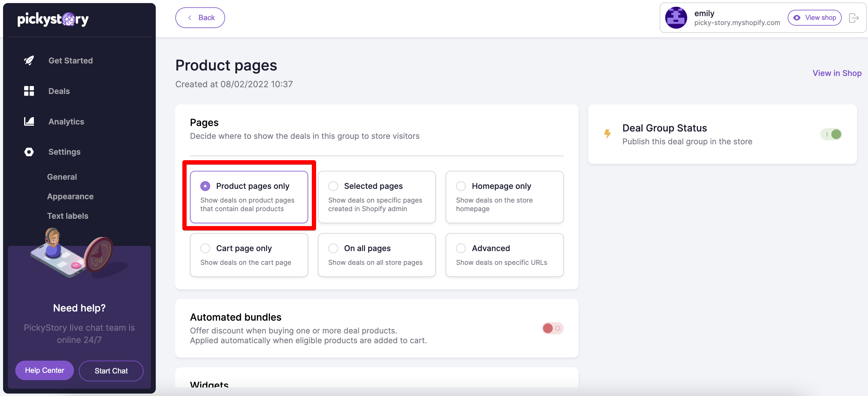Screen dimensions: 868x396
Task: Click the Settings hexagon icon
Action: point(29,152)
